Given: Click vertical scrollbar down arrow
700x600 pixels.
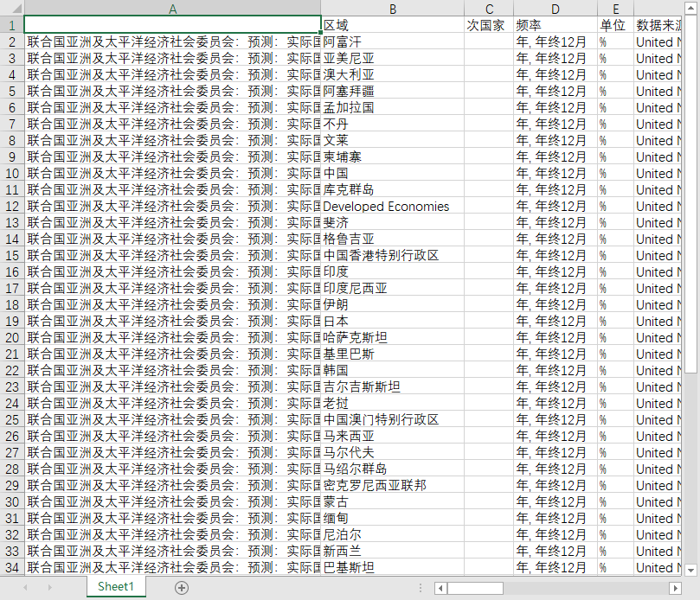Looking at the screenshot, I should coord(690,570).
